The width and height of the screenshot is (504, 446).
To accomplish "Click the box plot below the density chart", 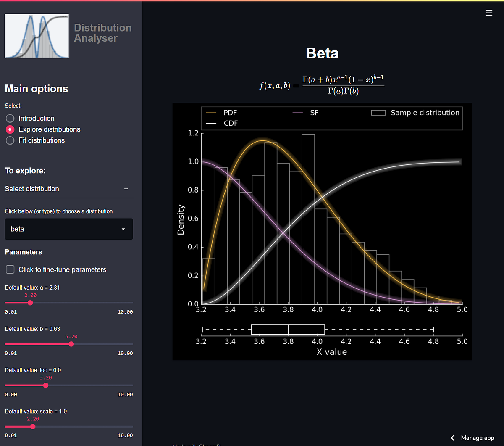I will tap(288, 329).
